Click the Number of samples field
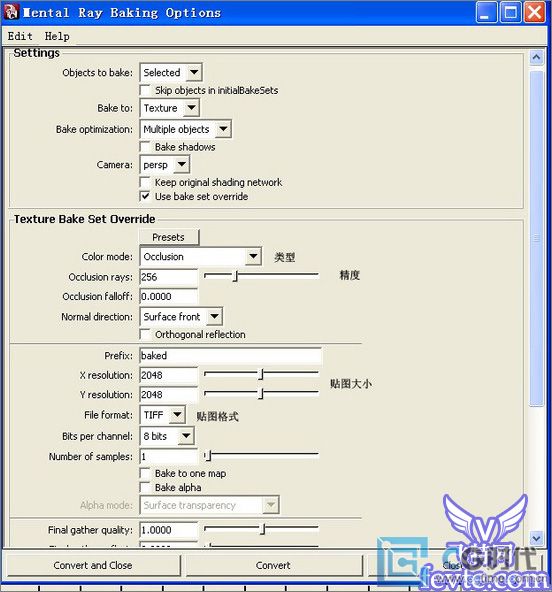 coord(169,456)
